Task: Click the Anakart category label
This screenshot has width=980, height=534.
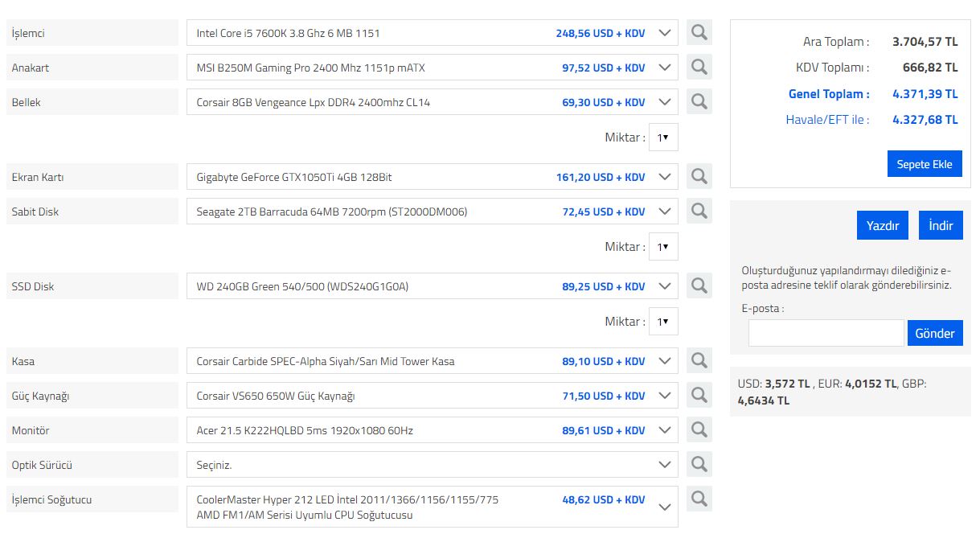Action: pos(92,68)
